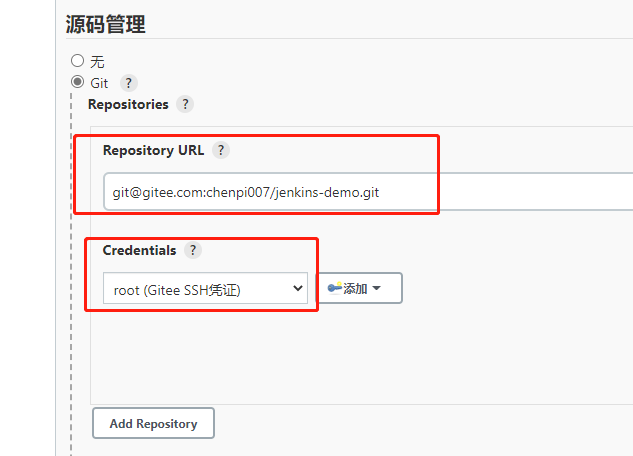Select the 无 radio button

tap(77, 61)
